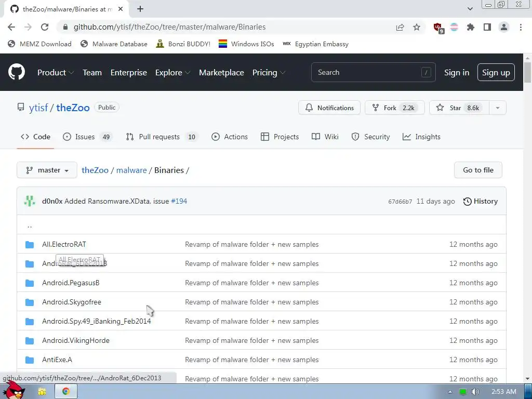
Task: Switch to the Issues tab
Action: click(x=87, y=137)
